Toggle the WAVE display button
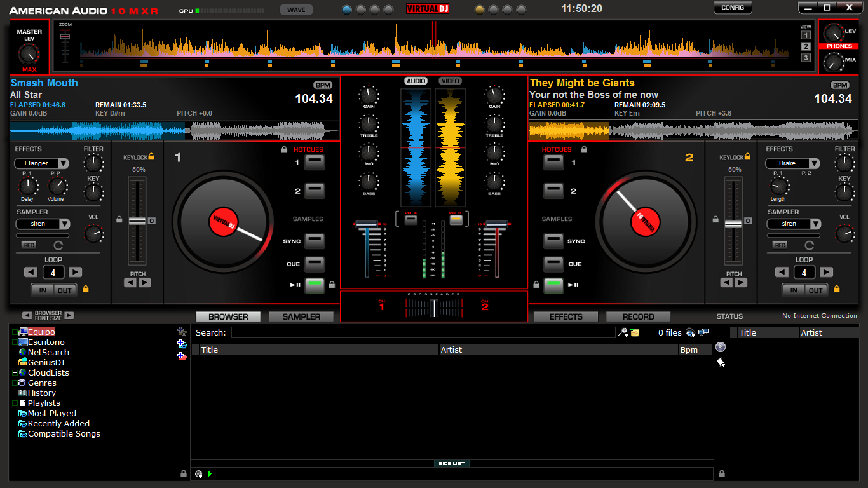 pyautogui.click(x=296, y=10)
